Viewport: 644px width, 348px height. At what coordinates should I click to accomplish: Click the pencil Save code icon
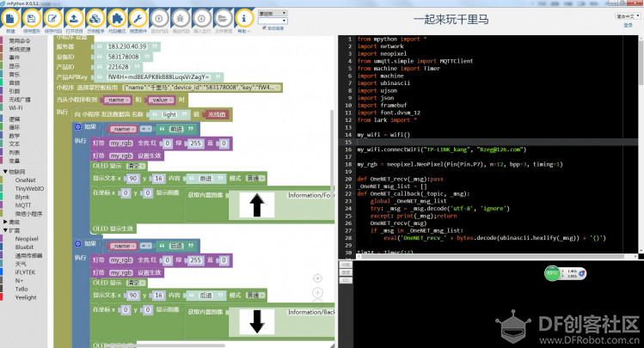coord(52,19)
